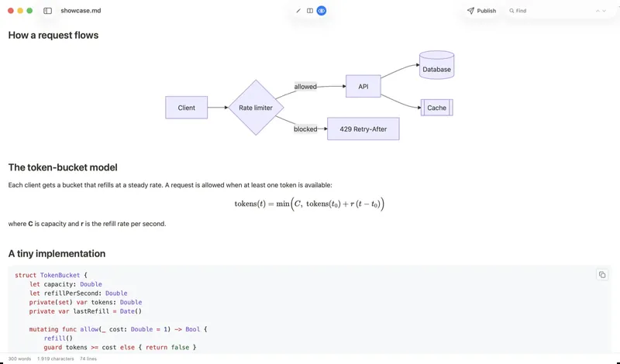Click the showcase.md file title

point(81,11)
